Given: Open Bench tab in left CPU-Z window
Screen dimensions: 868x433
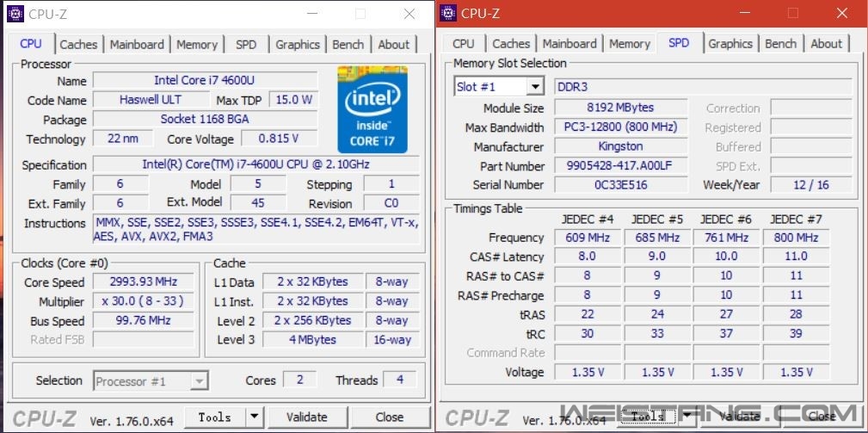Looking at the screenshot, I should [x=348, y=44].
